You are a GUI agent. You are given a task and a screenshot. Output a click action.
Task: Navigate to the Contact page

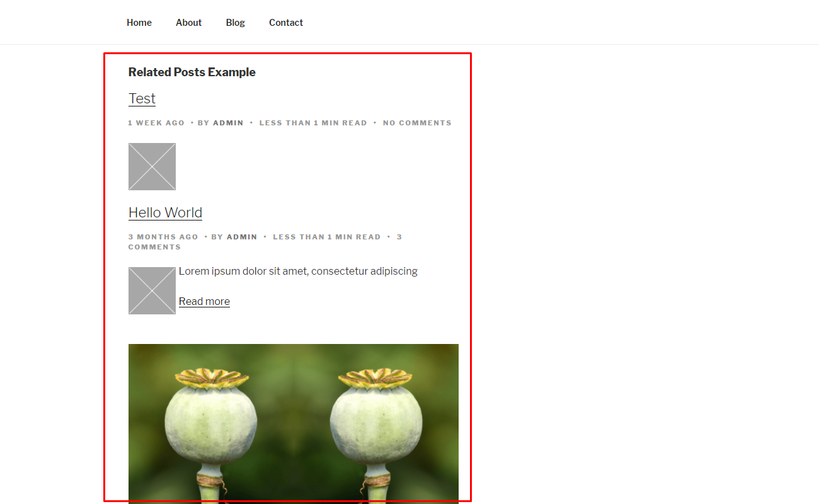tap(286, 23)
